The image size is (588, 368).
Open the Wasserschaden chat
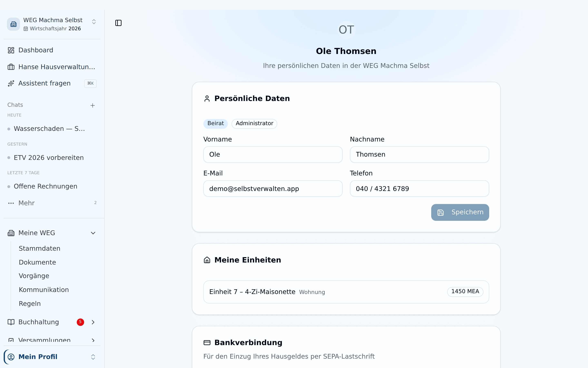click(49, 129)
